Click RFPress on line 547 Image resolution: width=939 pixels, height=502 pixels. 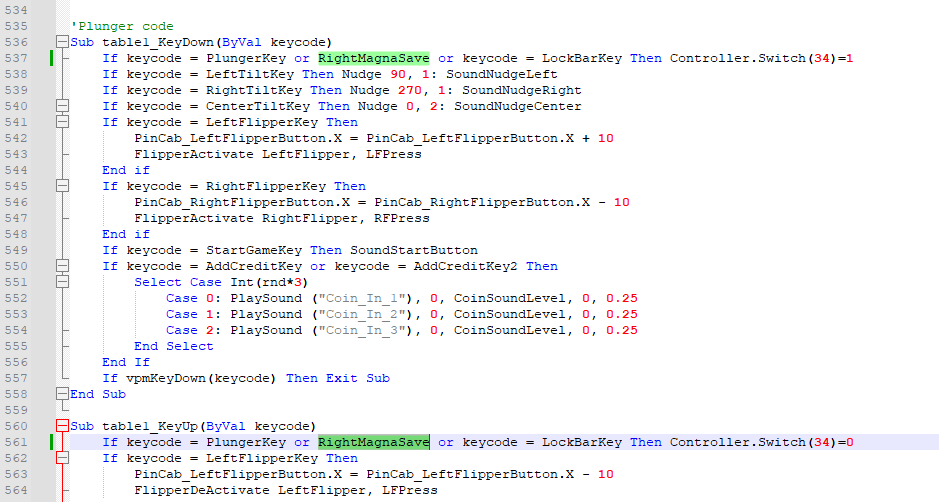(402, 218)
